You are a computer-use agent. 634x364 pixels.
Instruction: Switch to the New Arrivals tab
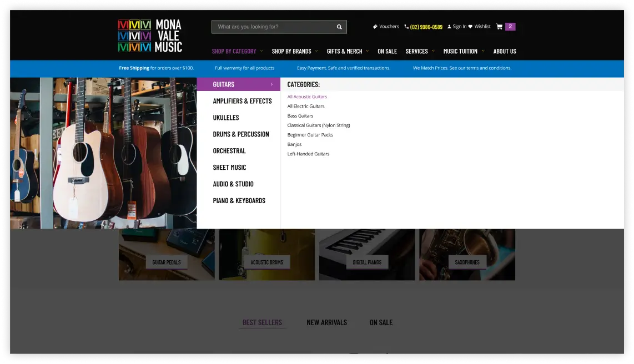coord(326,322)
